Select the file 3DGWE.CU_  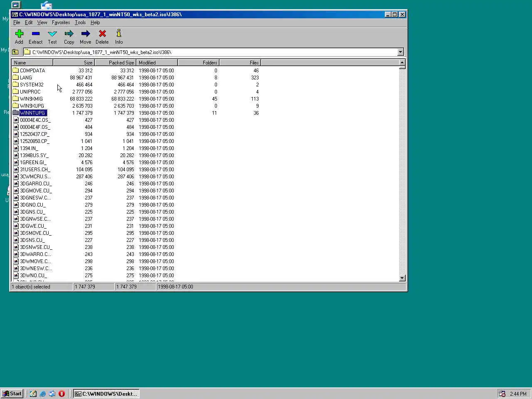point(33,226)
